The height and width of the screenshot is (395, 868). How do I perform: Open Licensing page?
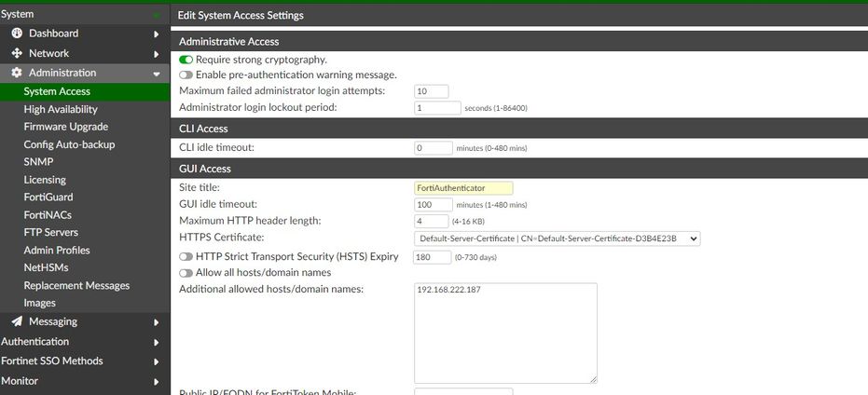click(x=45, y=180)
